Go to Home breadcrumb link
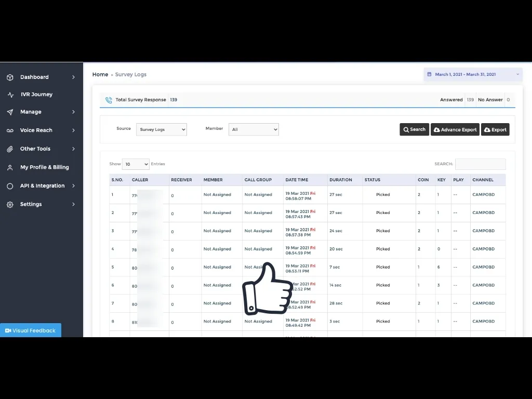 (x=100, y=74)
